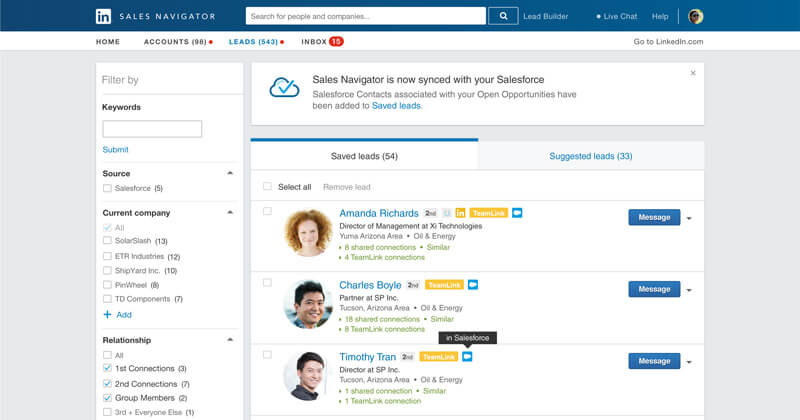Focus the people and companies search box
The image size is (800, 420).
tap(365, 16)
